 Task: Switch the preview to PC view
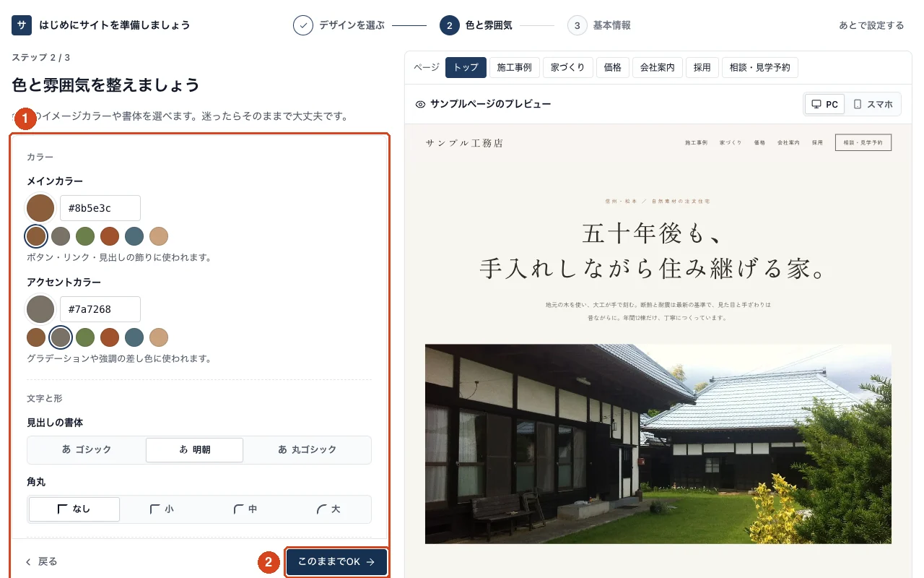tap(824, 104)
